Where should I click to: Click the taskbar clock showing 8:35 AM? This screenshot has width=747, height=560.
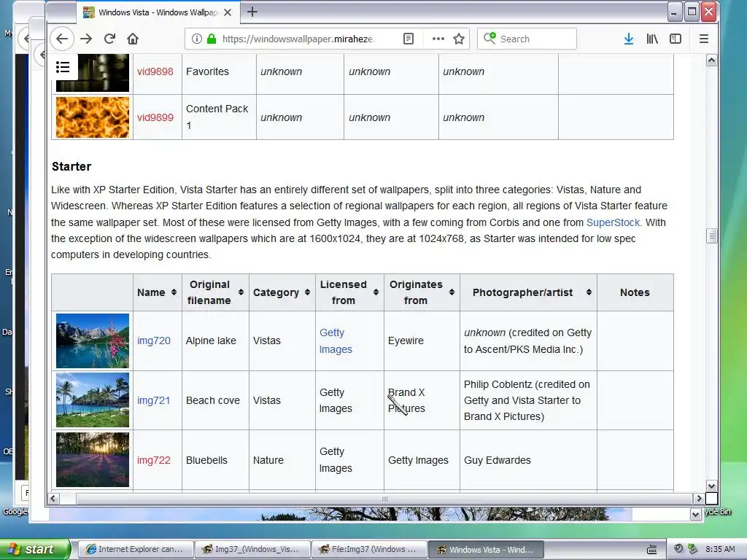point(720,549)
